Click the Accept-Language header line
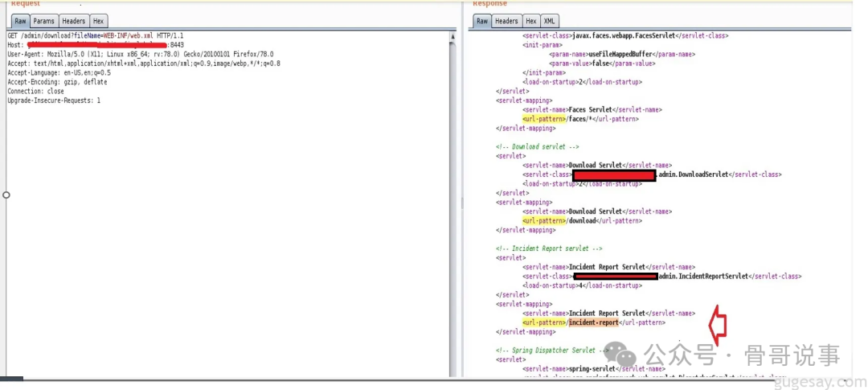Viewport: 868px width, 390px height. pyautogui.click(x=59, y=72)
